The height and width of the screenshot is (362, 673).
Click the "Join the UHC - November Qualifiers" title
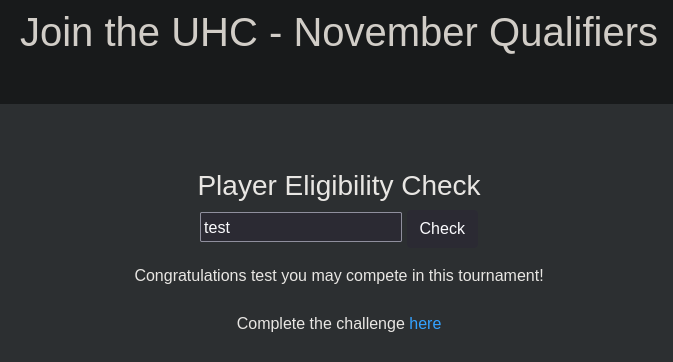339,33
